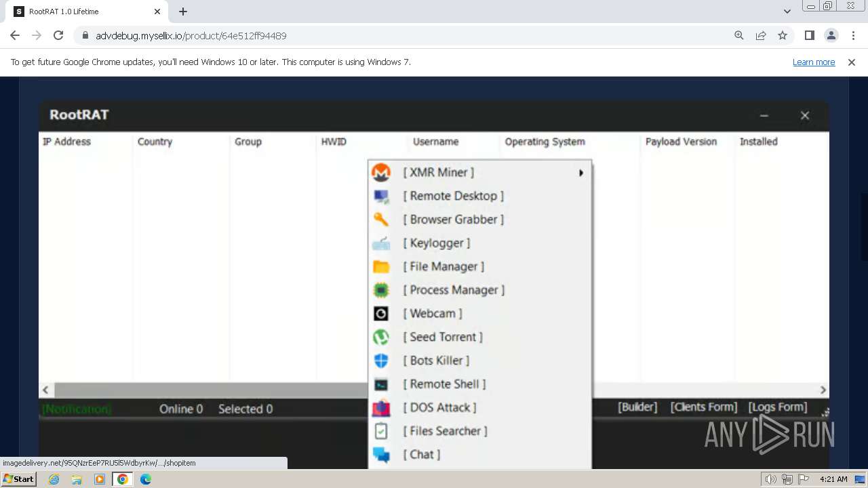Click the DOS Attack icon
868x488 pixels.
[x=381, y=408]
